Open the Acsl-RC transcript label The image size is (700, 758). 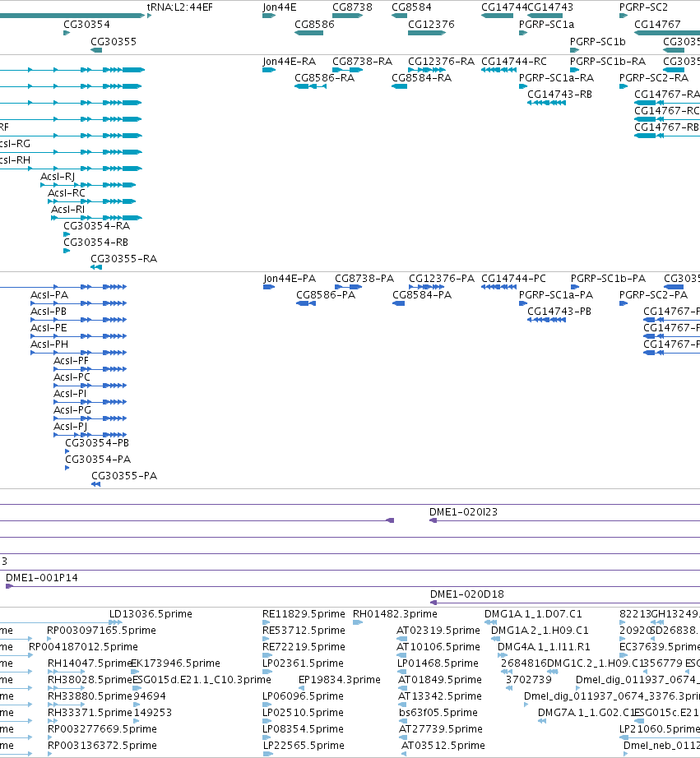pyautogui.click(x=67, y=193)
